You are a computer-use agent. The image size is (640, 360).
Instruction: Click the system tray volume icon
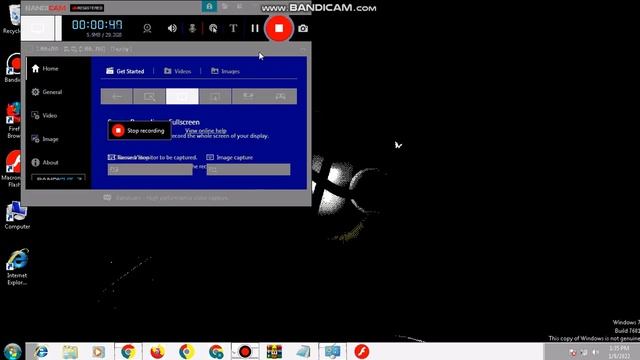(596, 352)
